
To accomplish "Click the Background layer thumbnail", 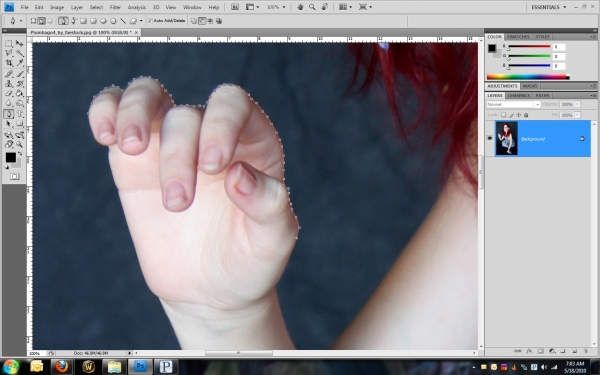I will tap(506, 139).
